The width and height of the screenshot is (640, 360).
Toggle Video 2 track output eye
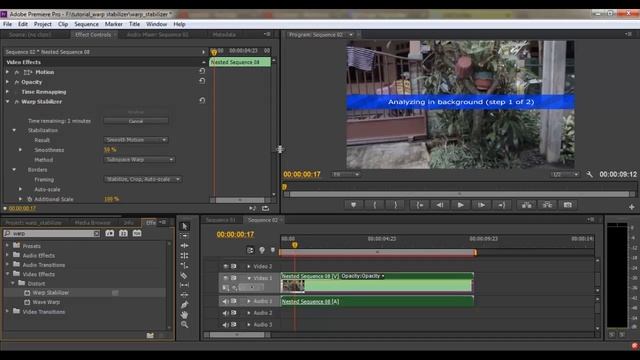[x=225, y=267]
